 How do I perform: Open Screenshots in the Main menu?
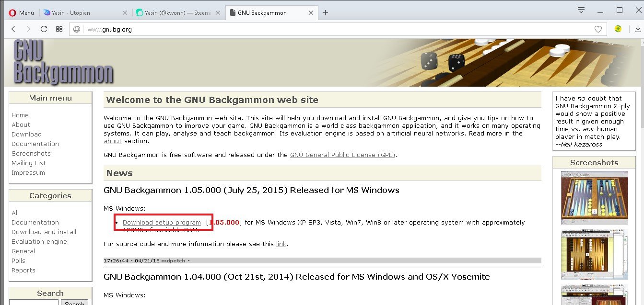click(x=31, y=153)
